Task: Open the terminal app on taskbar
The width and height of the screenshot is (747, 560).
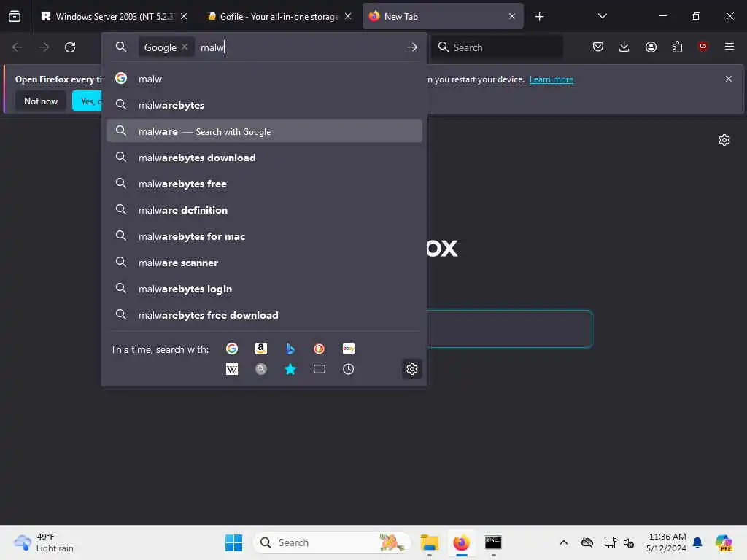Action: point(493,542)
